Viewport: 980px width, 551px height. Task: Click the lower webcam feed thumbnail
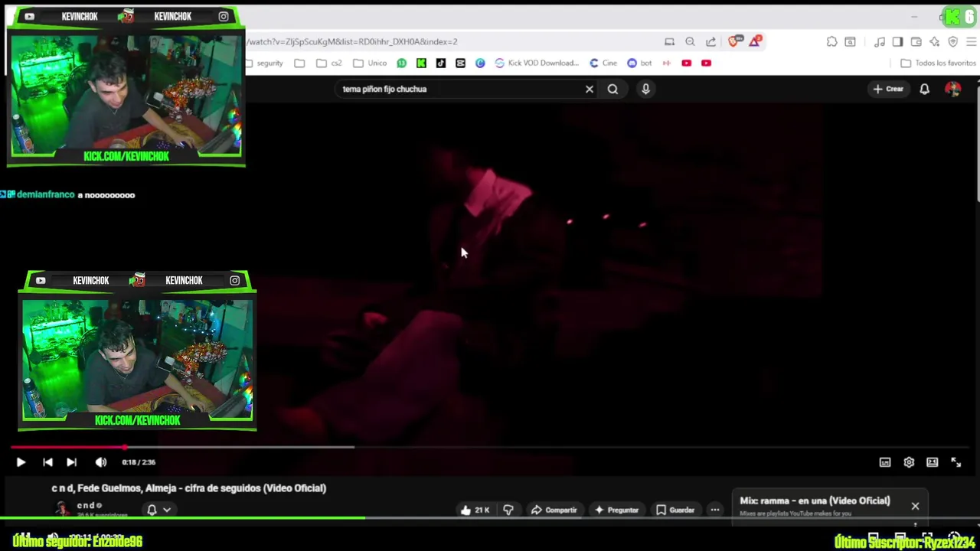[x=138, y=357]
